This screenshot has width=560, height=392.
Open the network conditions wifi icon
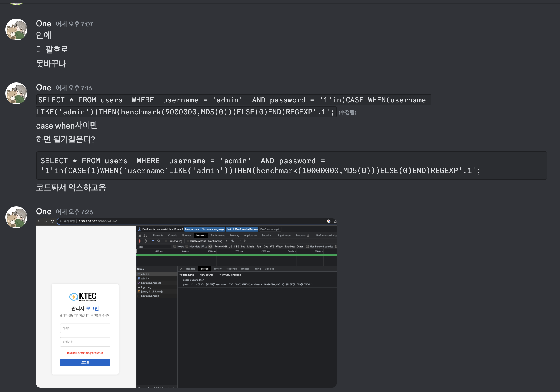point(232,241)
